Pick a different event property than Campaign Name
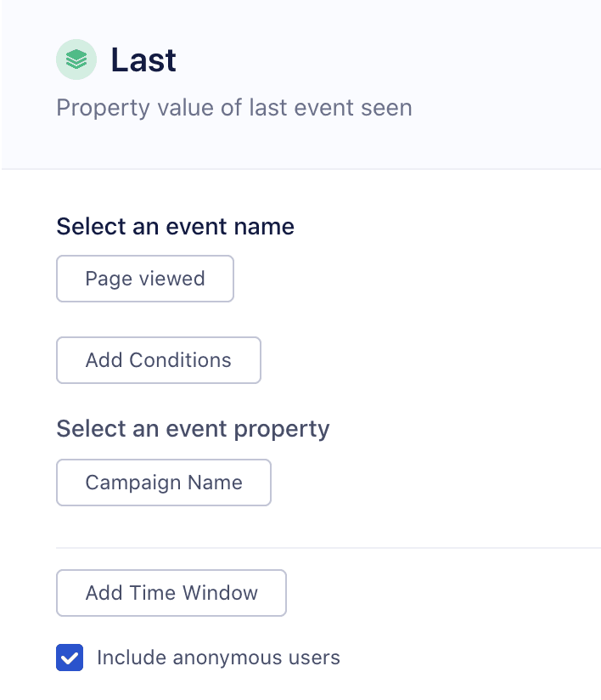601x700 pixels. click(x=163, y=482)
